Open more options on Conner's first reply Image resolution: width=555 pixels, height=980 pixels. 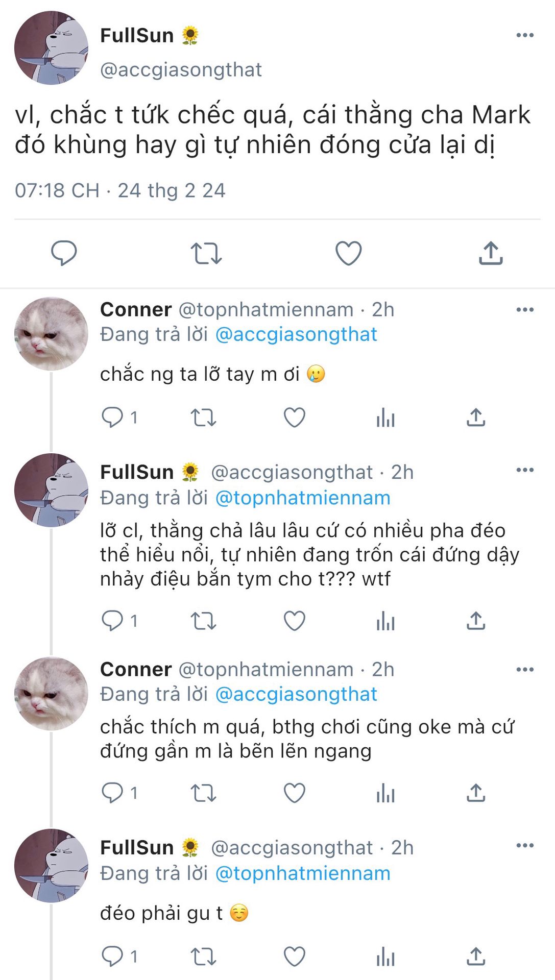pos(525,310)
